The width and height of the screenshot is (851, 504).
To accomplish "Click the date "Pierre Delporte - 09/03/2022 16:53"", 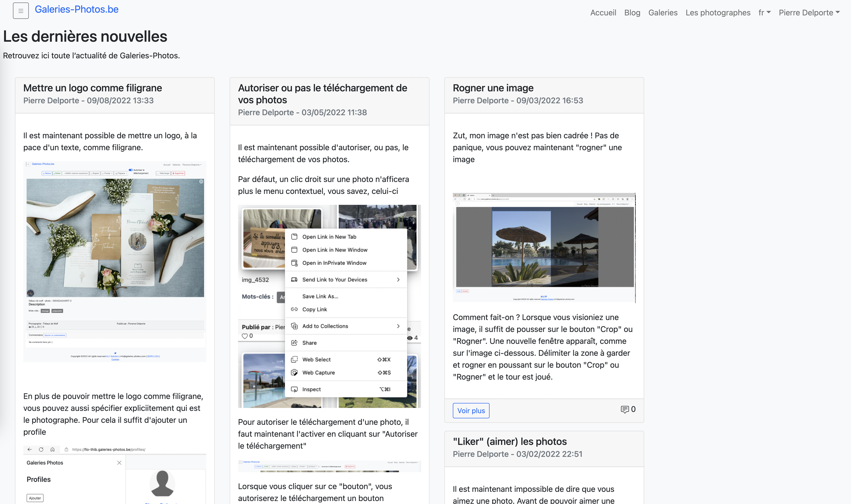I will [x=518, y=101].
